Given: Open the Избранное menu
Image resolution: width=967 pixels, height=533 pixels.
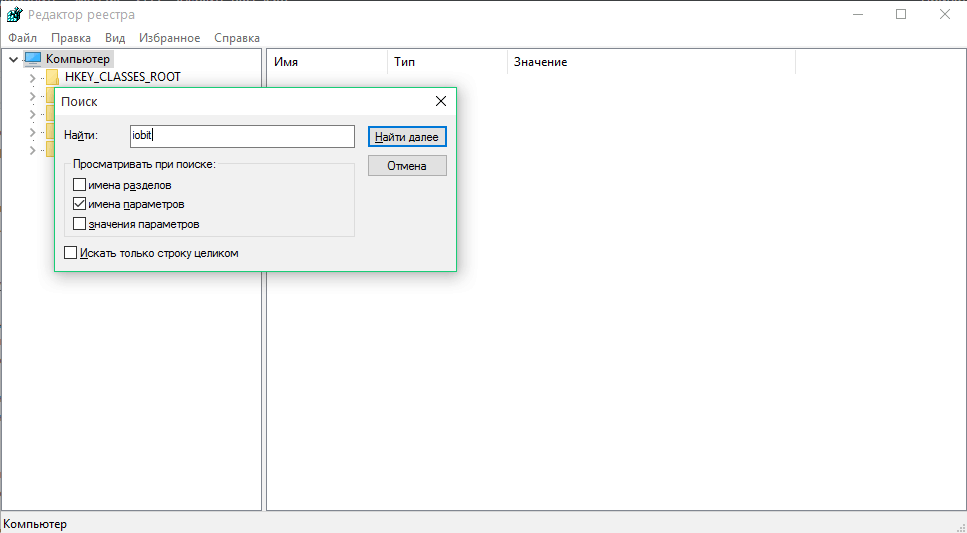Looking at the screenshot, I should 168,38.
